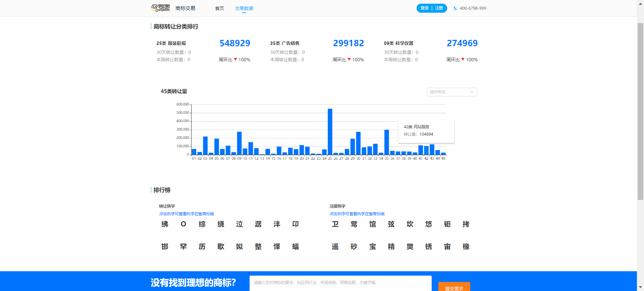This screenshot has width=644, height=291.
Task: Click the trademark requirements input field
Action: point(340,283)
